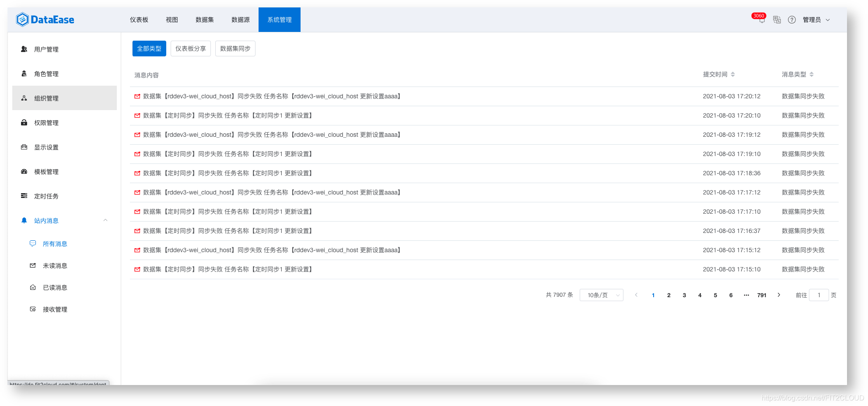868x406 pixels.
Task: Select the 数据集同步 filter tab
Action: click(235, 49)
